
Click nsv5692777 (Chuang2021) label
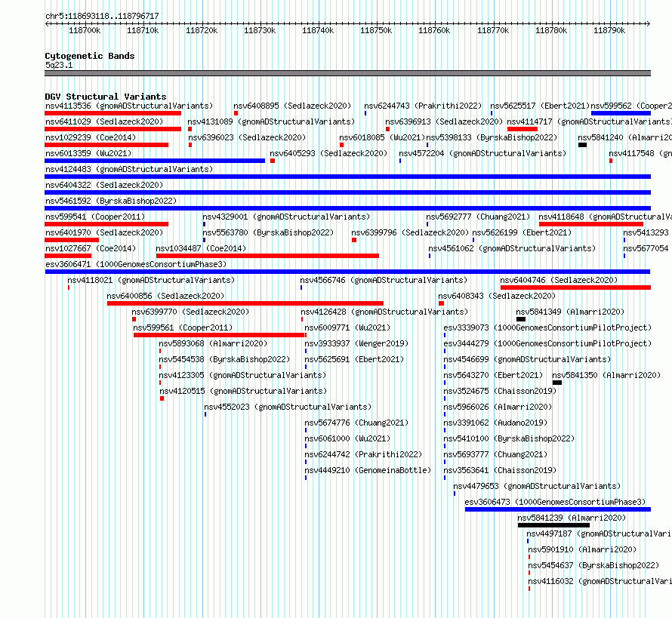(x=478, y=217)
